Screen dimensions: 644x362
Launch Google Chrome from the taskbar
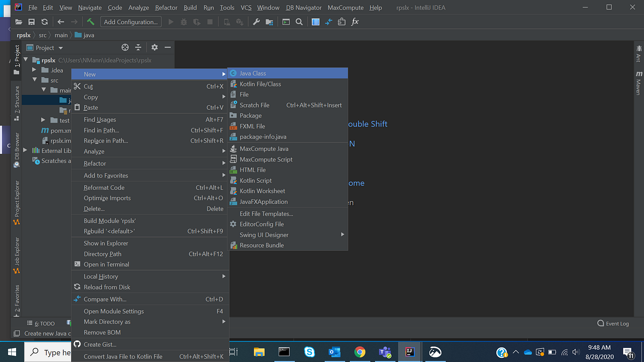[360, 352]
